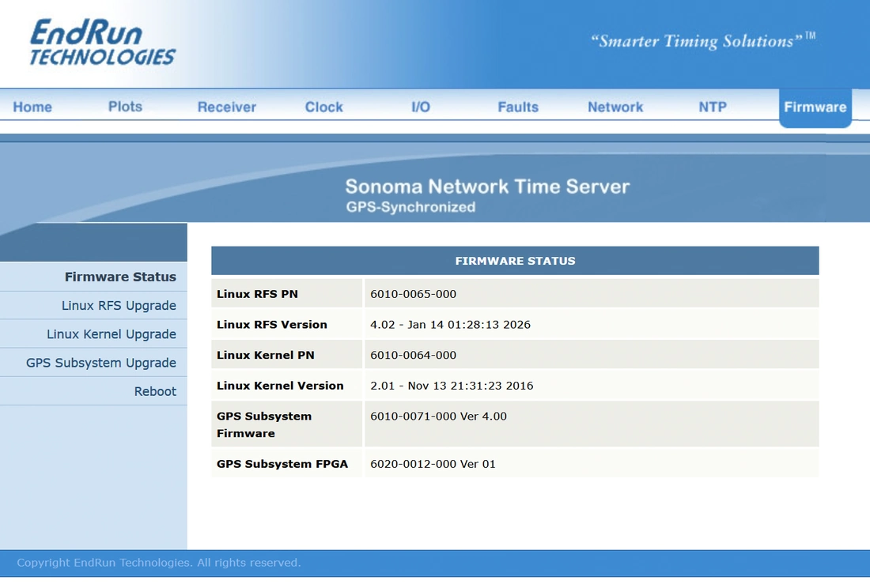Click the FIRMWARE STATUS table header
The image size is (870, 588).
coord(515,261)
